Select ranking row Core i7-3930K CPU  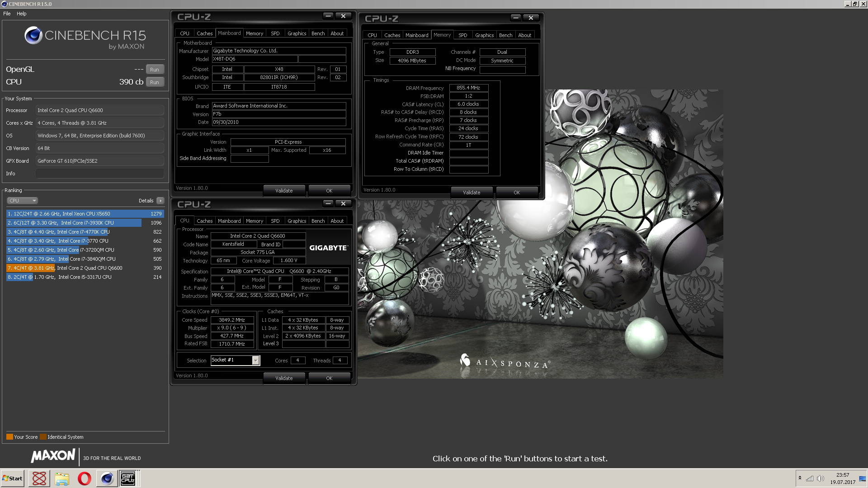pyautogui.click(x=85, y=223)
